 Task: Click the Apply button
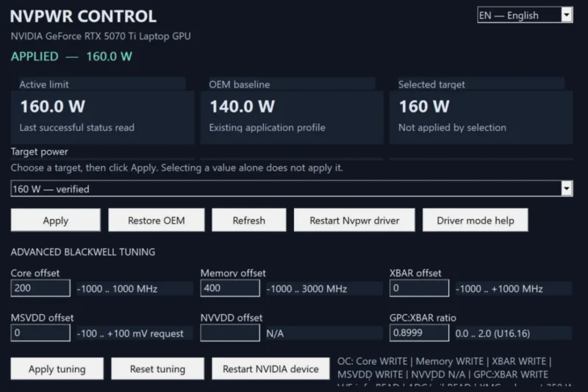tap(56, 220)
